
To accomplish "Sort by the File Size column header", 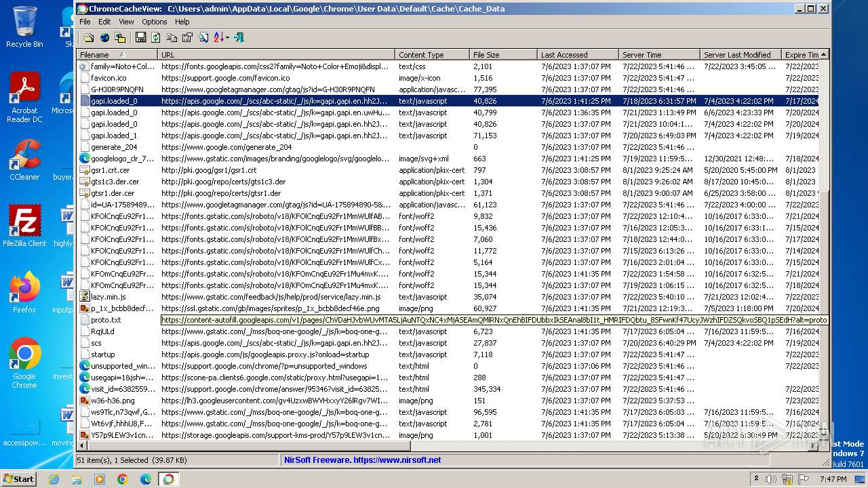I will click(503, 55).
